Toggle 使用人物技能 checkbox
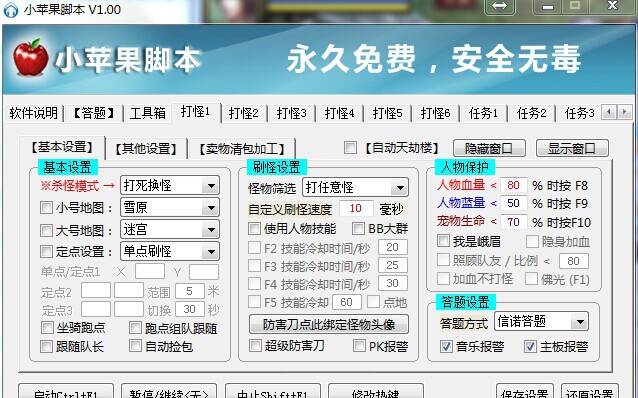This screenshot has width=638, height=398. point(255,228)
